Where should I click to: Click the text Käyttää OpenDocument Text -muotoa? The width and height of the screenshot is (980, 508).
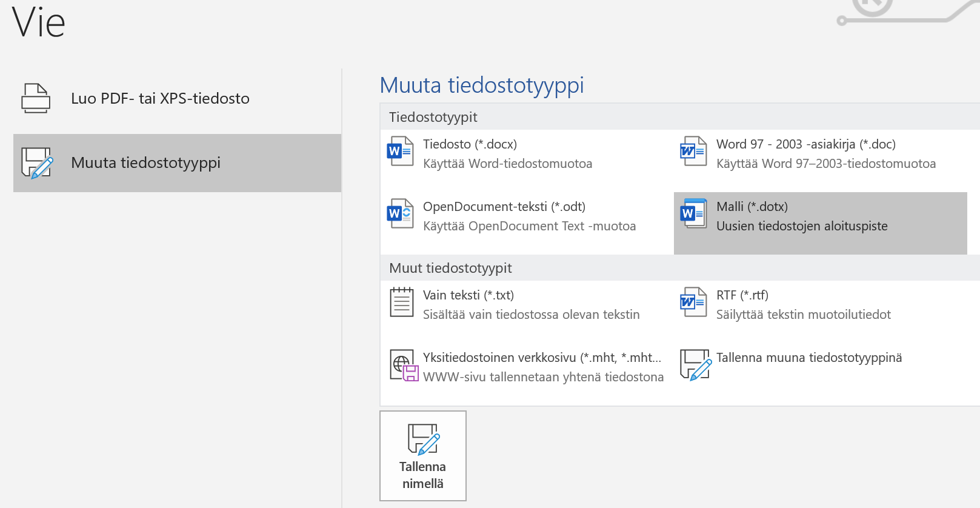coord(530,226)
